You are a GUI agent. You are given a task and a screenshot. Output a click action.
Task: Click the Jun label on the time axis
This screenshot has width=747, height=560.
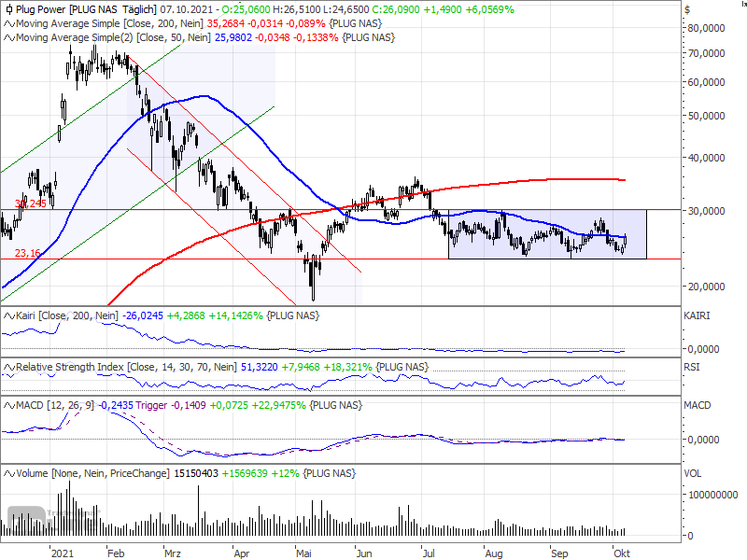(364, 553)
